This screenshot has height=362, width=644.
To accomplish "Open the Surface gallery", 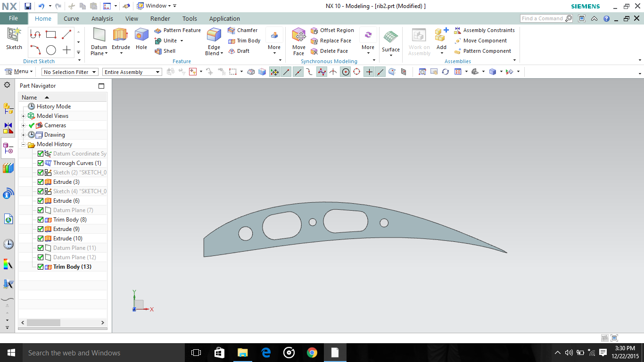I will point(391,42).
